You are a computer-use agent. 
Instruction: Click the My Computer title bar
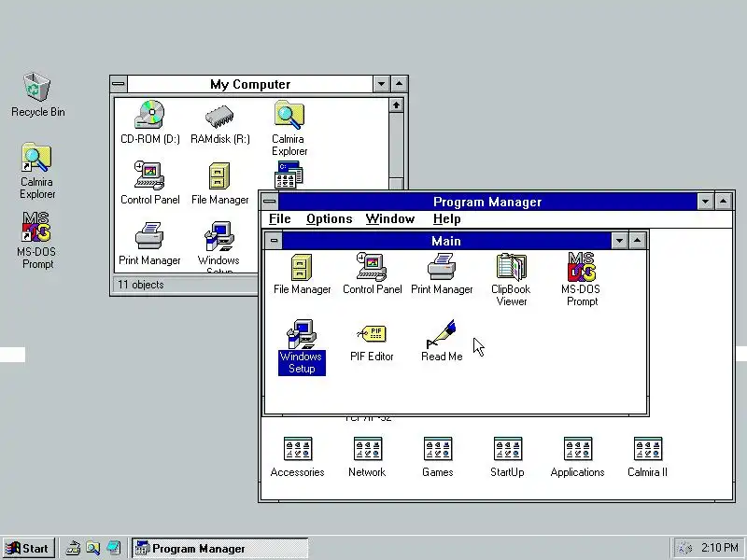(250, 84)
